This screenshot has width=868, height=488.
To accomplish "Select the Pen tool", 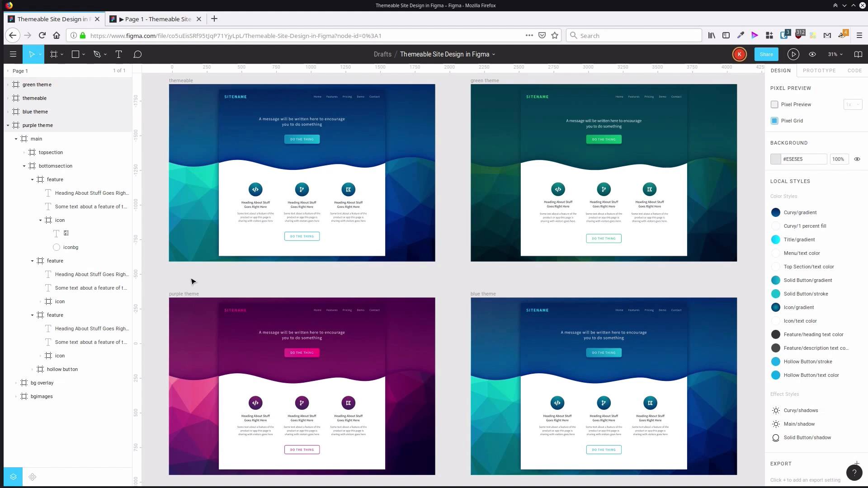I will pos(97,54).
